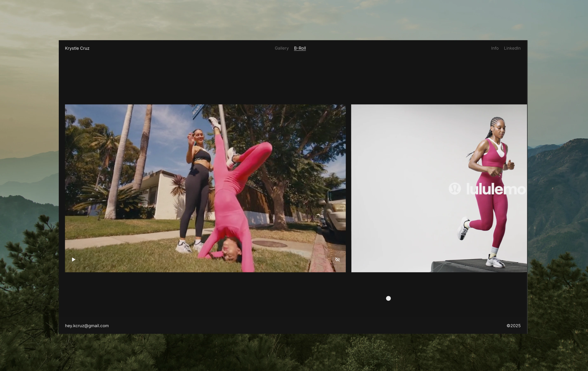The height and width of the screenshot is (371, 588).
Task: Open the handstand street video thumbnail
Action: click(x=205, y=188)
